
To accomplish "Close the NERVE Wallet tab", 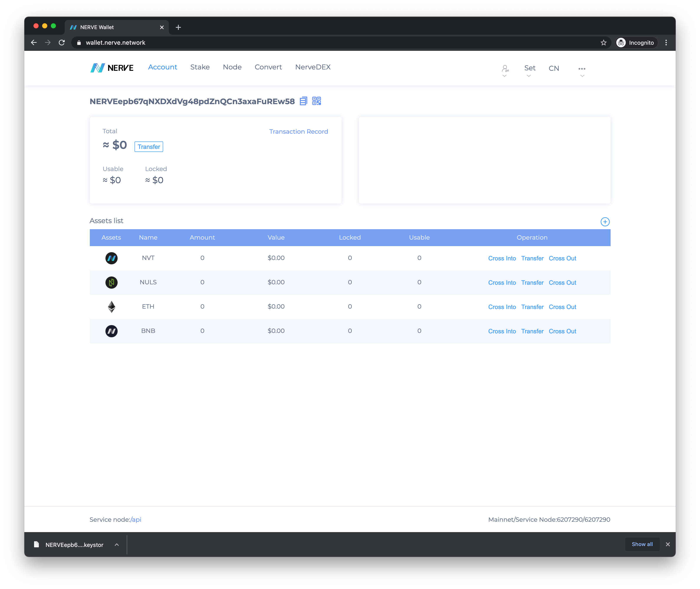I will 162,27.
